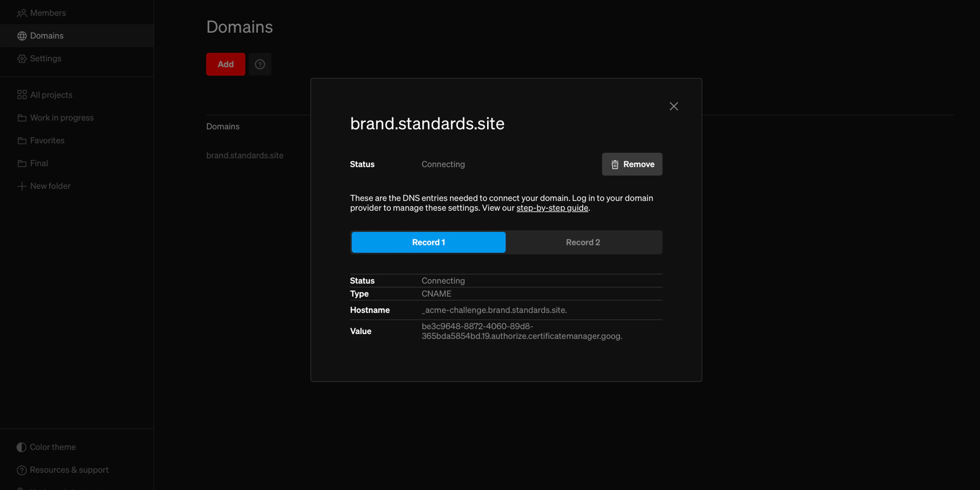Remove the connected domain

point(632,164)
